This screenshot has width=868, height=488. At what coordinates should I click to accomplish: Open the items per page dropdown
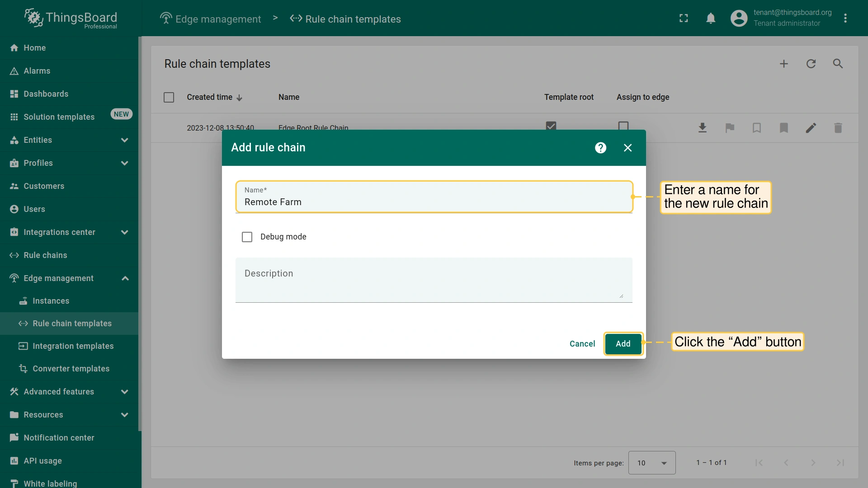pos(651,463)
